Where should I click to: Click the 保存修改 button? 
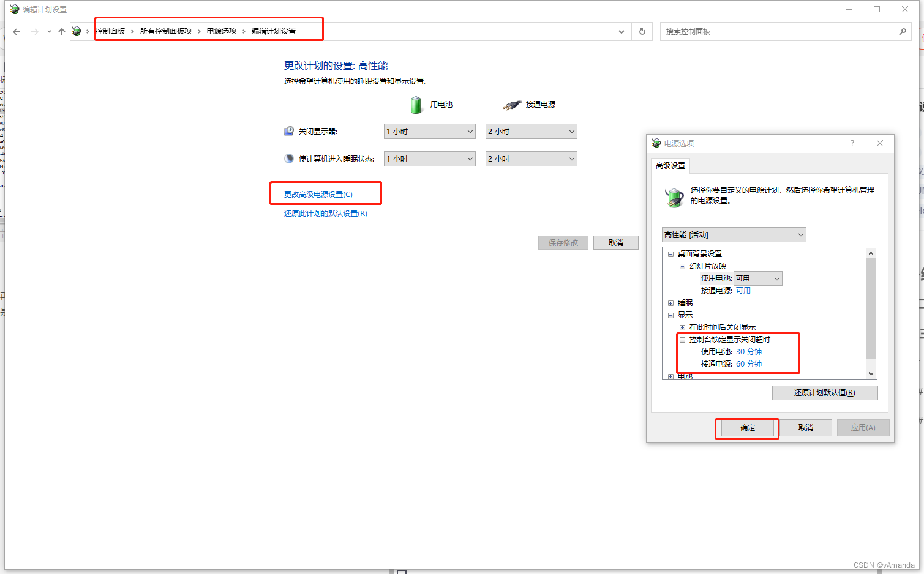(x=563, y=243)
